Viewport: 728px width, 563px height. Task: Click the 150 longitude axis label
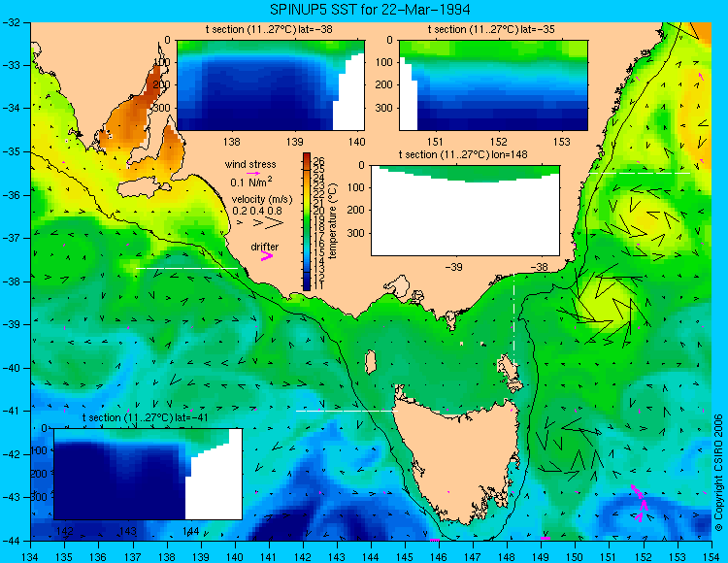[575, 557]
